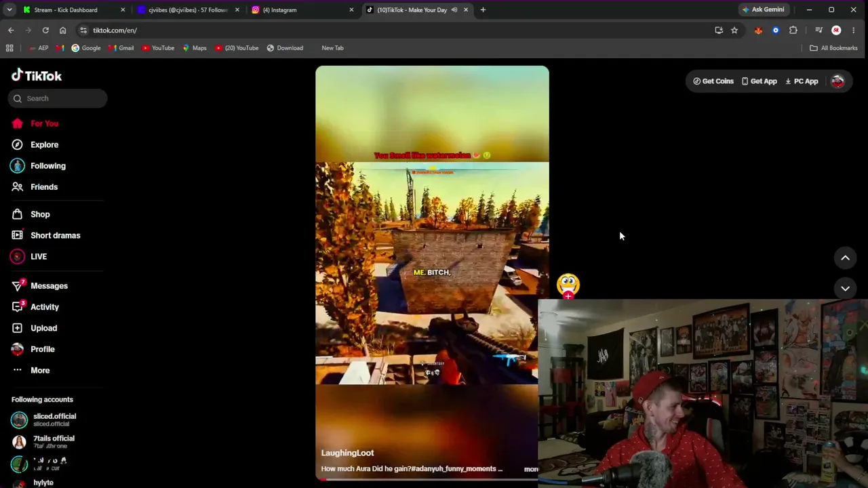
Task: Expand video caption with more
Action: 530,469
